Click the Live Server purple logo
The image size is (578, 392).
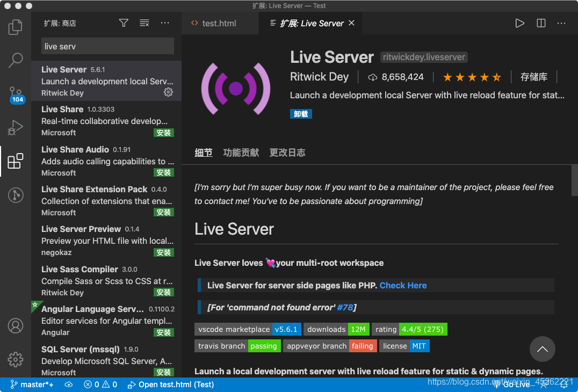point(236,89)
